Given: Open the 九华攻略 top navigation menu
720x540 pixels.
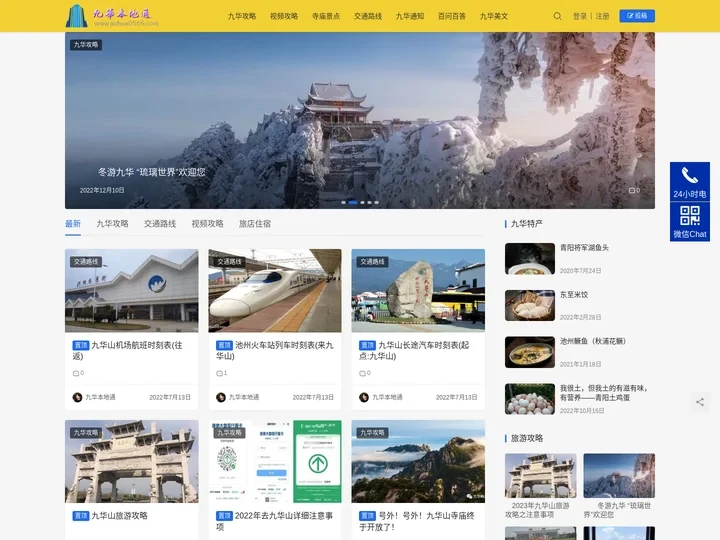Looking at the screenshot, I should coord(242,16).
